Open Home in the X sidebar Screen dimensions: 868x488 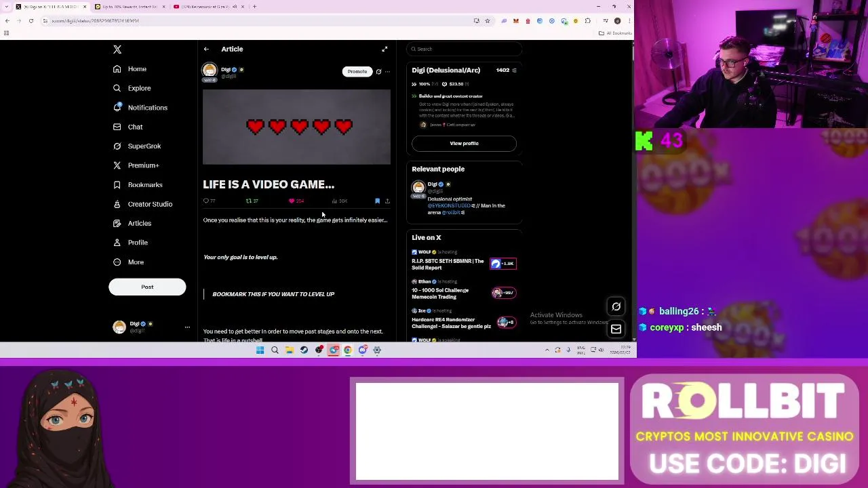130,69
